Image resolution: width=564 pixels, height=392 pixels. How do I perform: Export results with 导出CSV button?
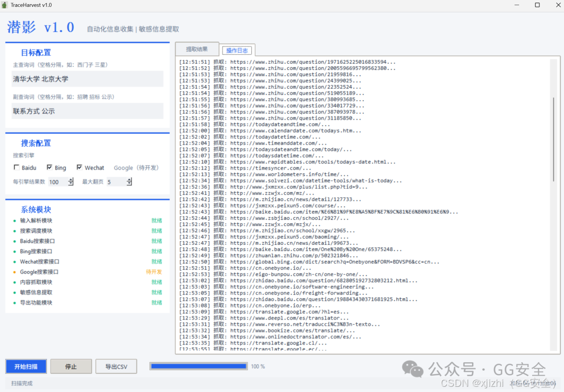click(116, 366)
